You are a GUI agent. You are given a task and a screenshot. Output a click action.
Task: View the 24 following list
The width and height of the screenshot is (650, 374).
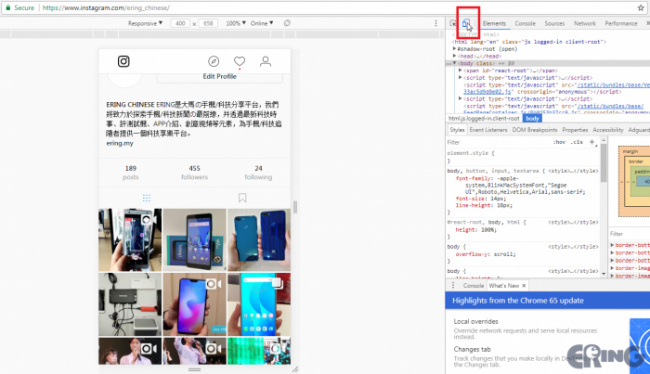(258, 172)
